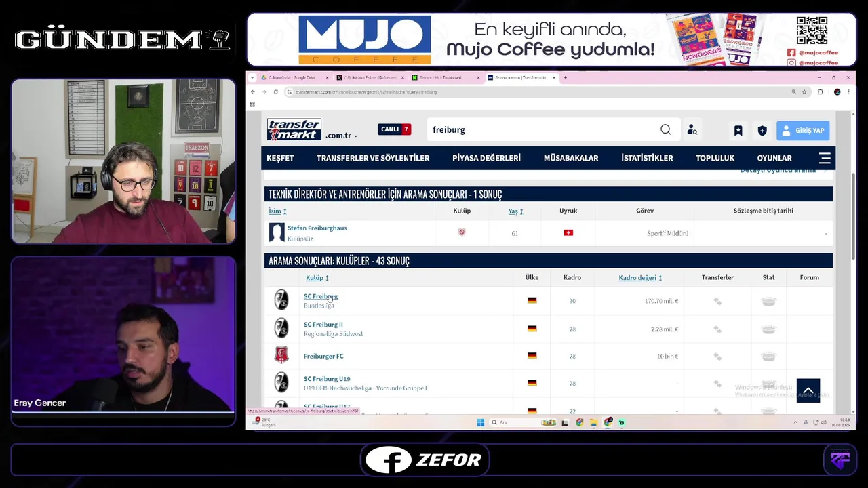Sort clubs by Kadro değeri column
Screen dimensions: 868x488
pyautogui.click(x=640, y=277)
